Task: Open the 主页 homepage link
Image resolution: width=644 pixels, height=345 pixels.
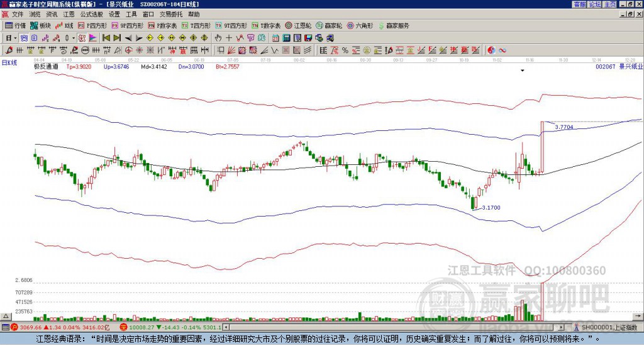Action: coord(609,4)
